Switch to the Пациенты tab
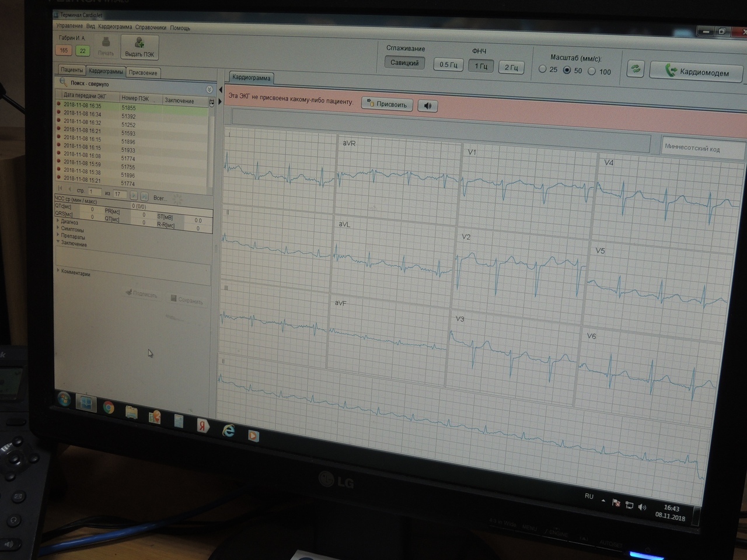The width and height of the screenshot is (747, 560). point(72,69)
